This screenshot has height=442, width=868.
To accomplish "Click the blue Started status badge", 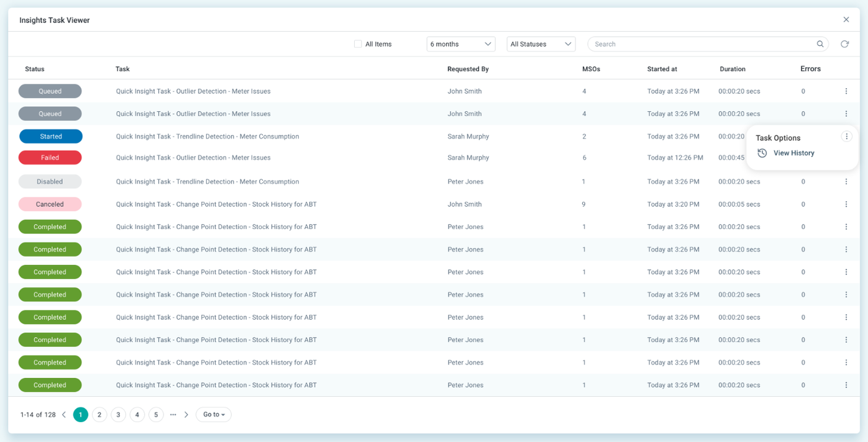I will tap(50, 137).
